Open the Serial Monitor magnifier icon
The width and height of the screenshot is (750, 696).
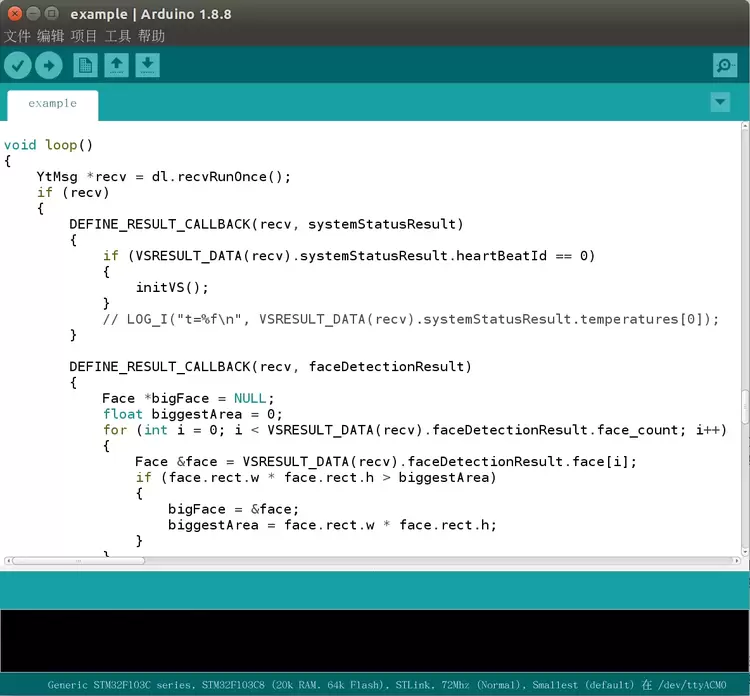point(725,66)
